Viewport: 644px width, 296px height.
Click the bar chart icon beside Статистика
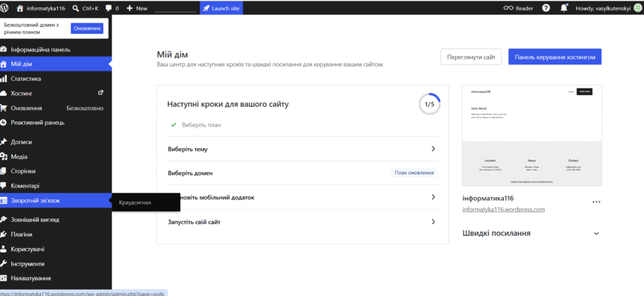pos(3,78)
